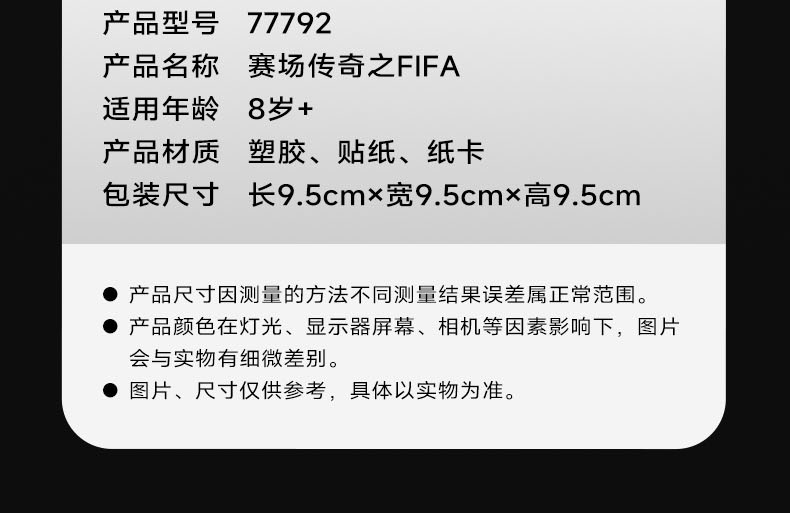This screenshot has width=790, height=513.
Task: Click the note about measurement error range
Action: click(x=389, y=295)
